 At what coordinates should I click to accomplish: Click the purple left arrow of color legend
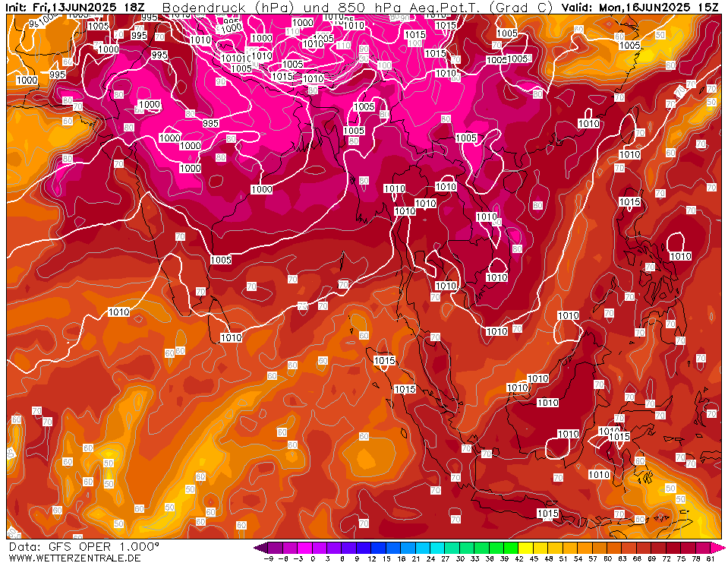pyautogui.click(x=261, y=547)
